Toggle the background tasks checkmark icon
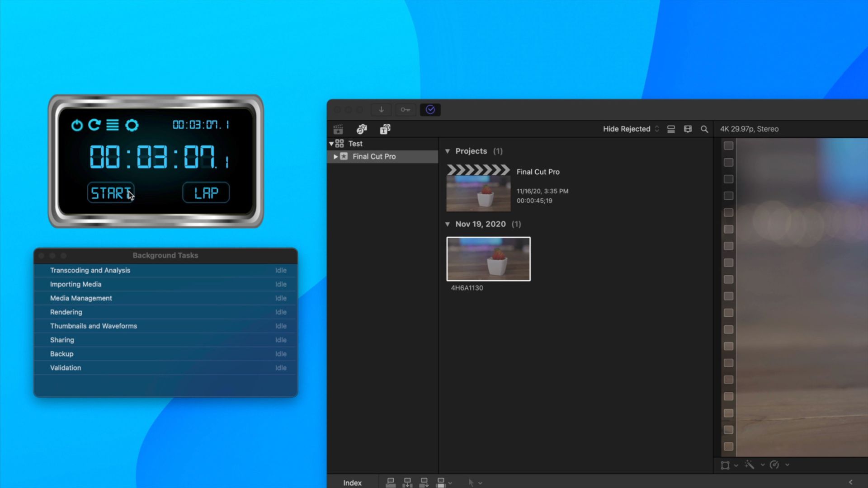This screenshot has height=488, width=868. [x=430, y=109]
